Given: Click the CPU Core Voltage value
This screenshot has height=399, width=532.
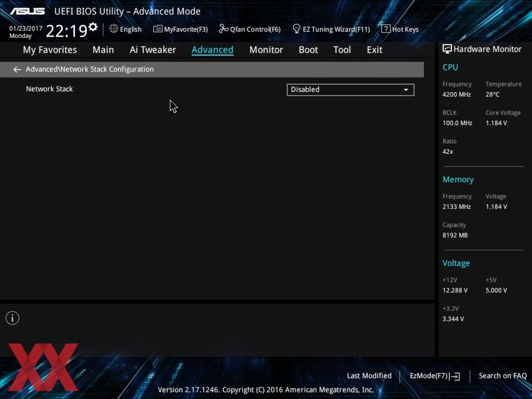Looking at the screenshot, I should point(496,123).
